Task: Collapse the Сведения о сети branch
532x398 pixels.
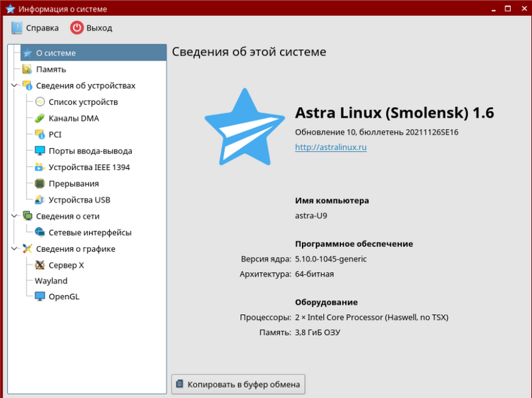Action: [x=15, y=216]
